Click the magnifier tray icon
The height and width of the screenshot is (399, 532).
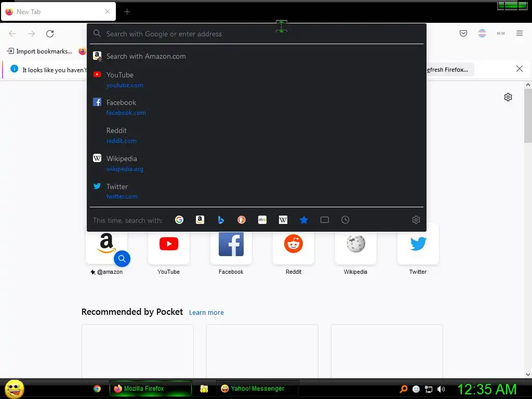click(403, 389)
